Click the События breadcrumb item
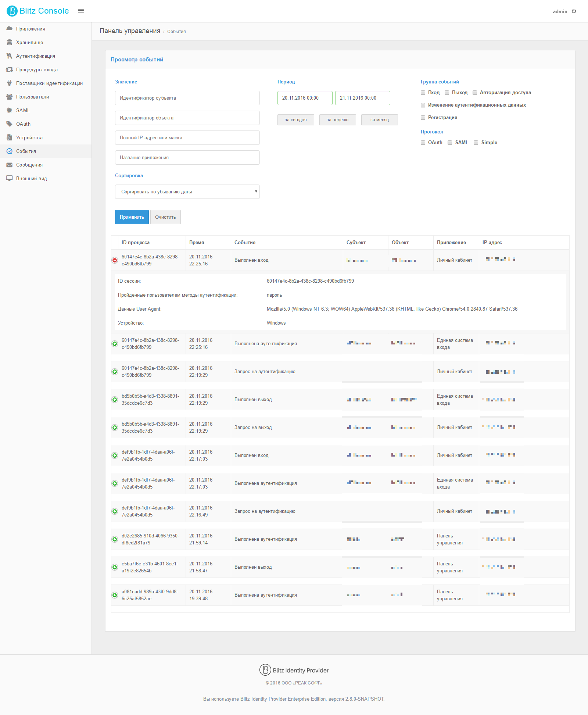 point(176,32)
